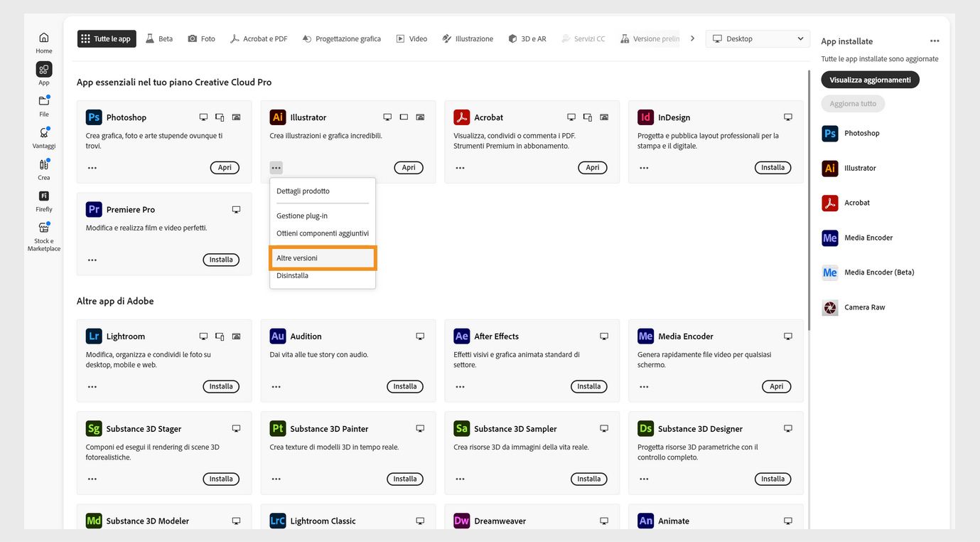Open Stock e Marketplace in sidebar
The height and width of the screenshot is (542, 980).
44,236
